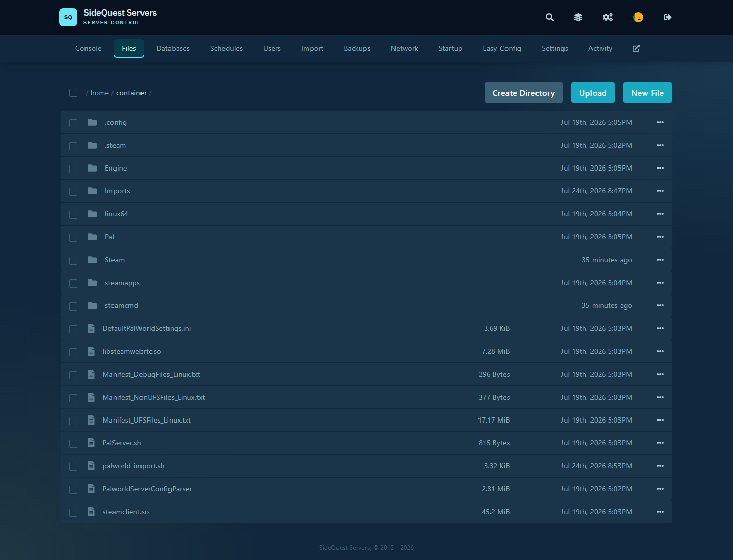The height and width of the screenshot is (560, 733).
Task: Check the Engine folder checkbox
Action: pyautogui.click(x=73, y=169)
